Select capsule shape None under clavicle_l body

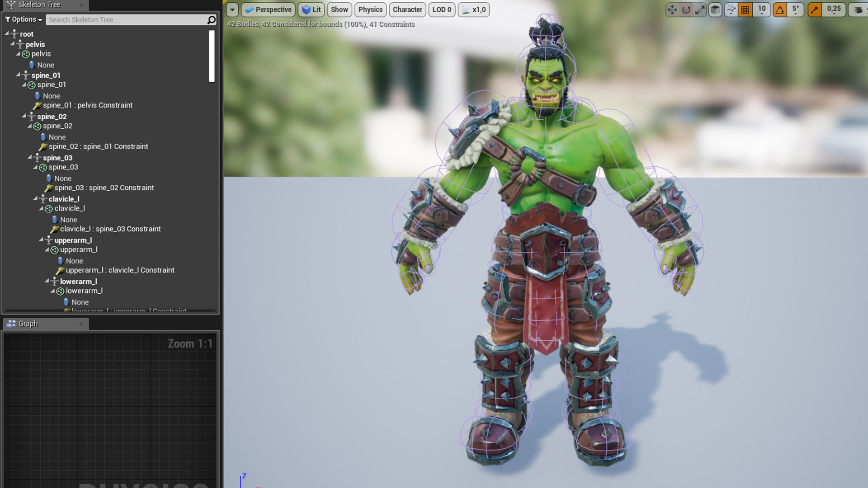(65, 220)
